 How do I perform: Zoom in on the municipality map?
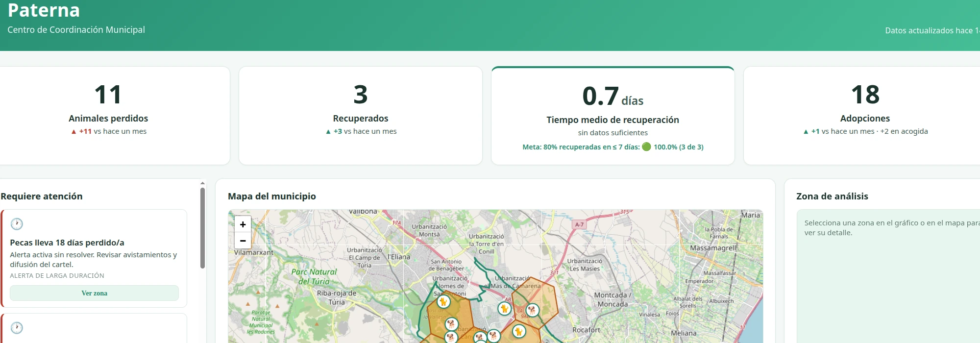(243, 224)
